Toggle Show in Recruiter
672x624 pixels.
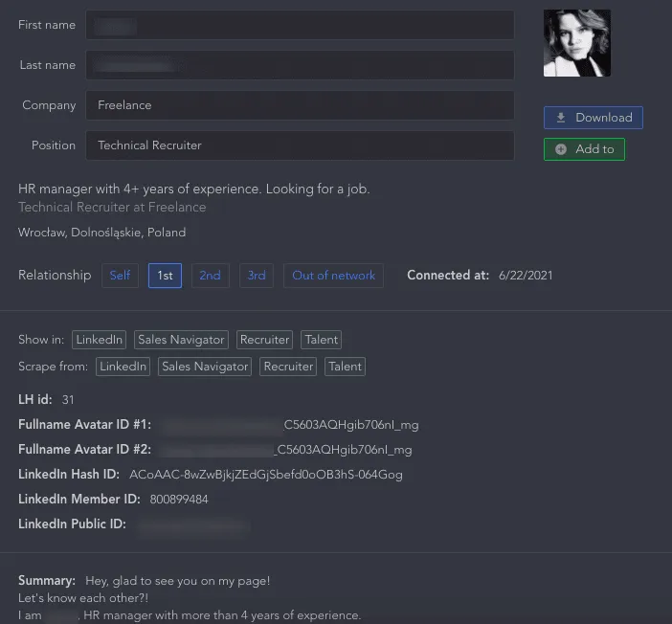coord(264,340)
